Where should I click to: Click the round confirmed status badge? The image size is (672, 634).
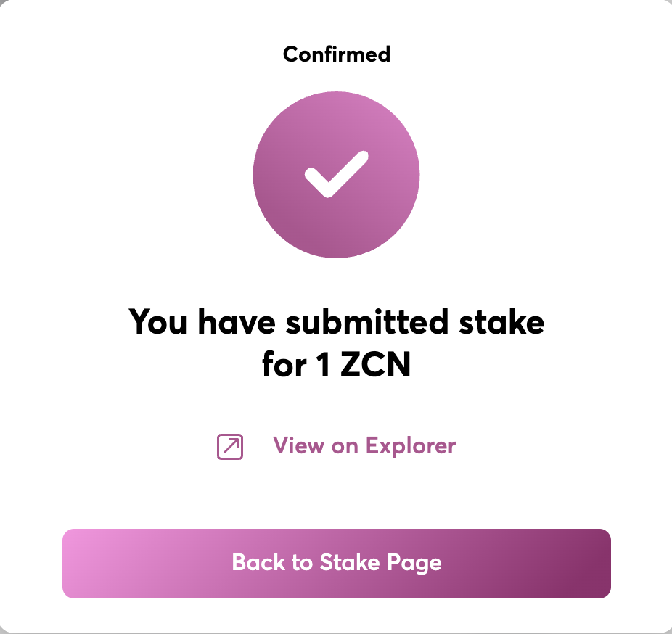(x=337, y=174)
